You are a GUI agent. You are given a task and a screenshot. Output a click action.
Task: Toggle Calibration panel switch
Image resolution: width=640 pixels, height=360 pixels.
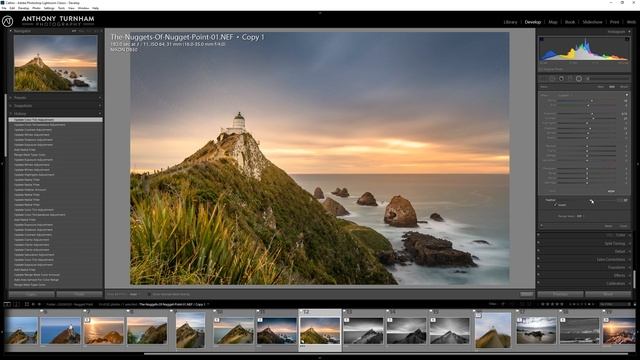click(x=539, y=283)
